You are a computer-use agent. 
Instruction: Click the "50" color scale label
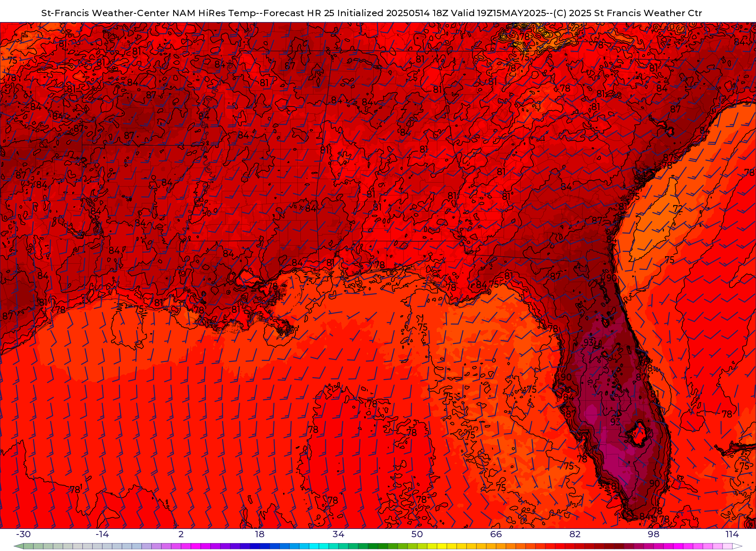(417, 534)
